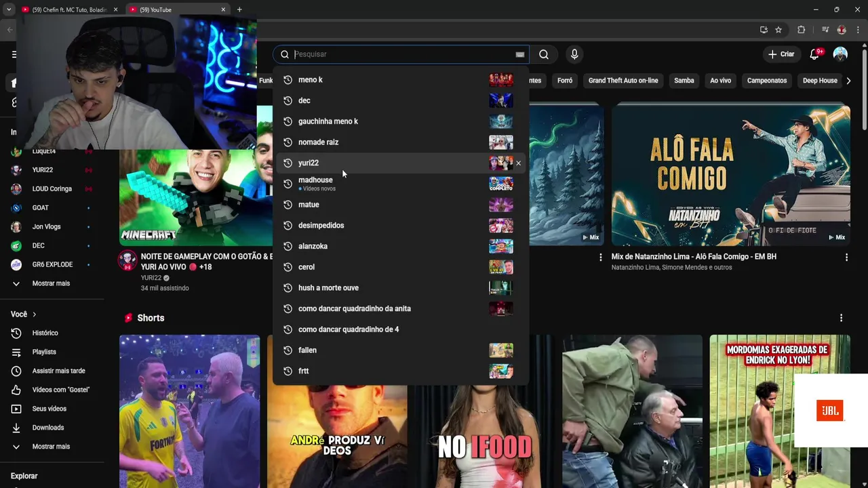Image resolution: width=868 pixels, height=488 pixels.
Task: Open YURI22 subscription channel in sidebar
Action: [x=52, y=170]
